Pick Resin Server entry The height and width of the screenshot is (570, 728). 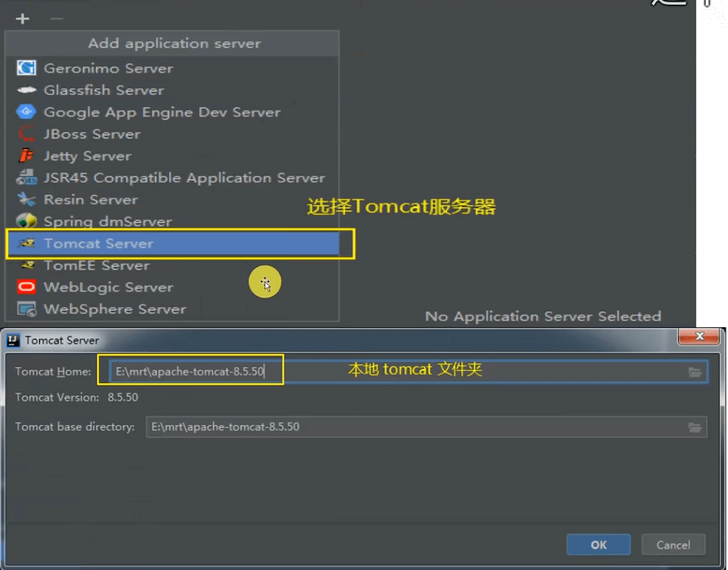click(90, 200)
